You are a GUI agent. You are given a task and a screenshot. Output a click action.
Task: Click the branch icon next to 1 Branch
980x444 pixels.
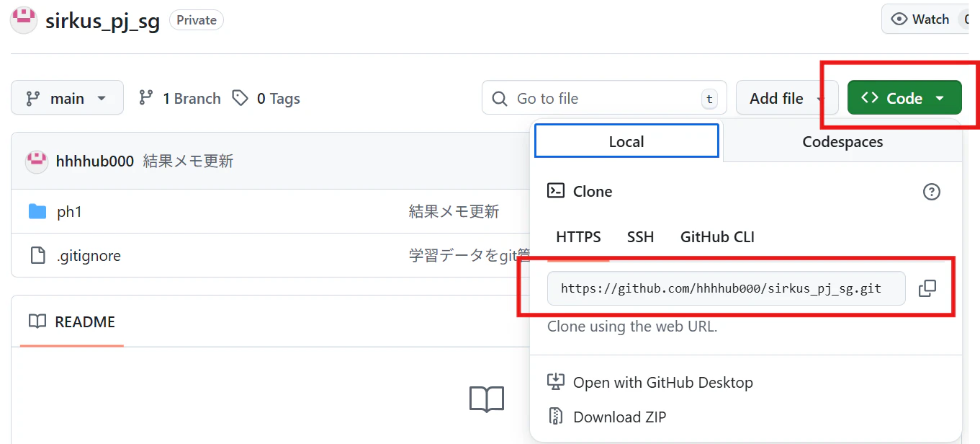tap(146, 97)
